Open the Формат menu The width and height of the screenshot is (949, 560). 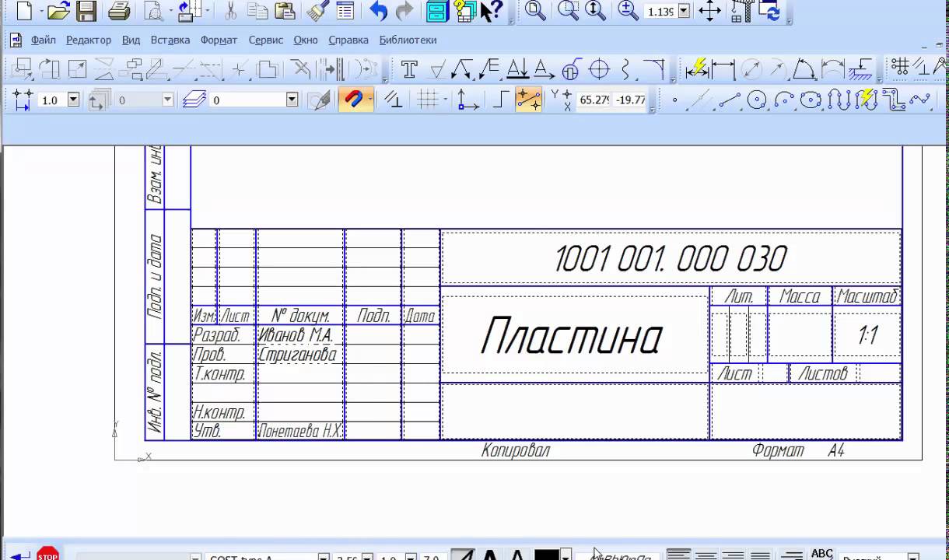[x=219, y=40]
